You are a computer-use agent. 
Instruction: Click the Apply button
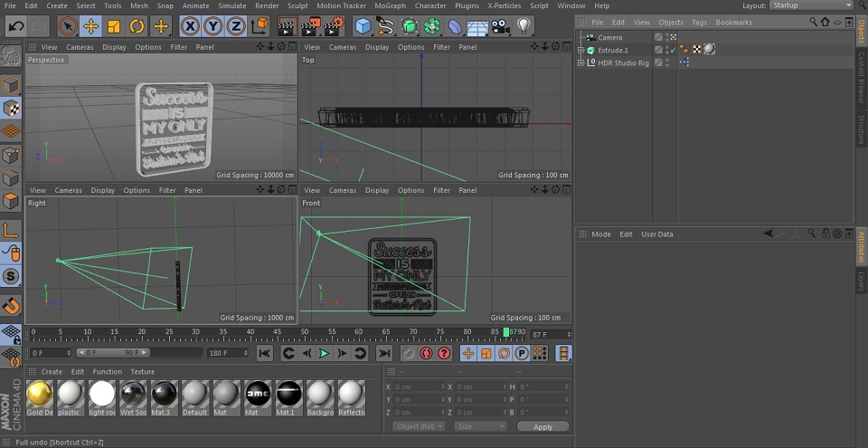543,427
